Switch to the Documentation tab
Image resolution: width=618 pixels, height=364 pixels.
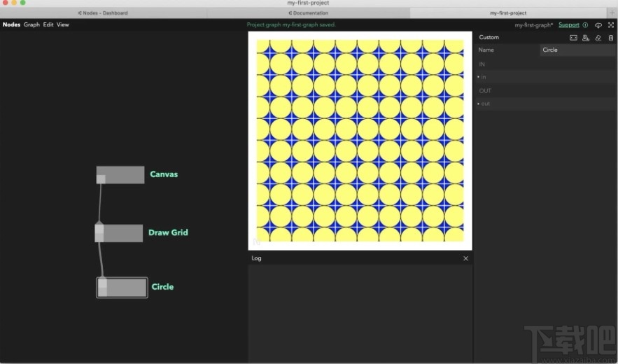point(308,13)
